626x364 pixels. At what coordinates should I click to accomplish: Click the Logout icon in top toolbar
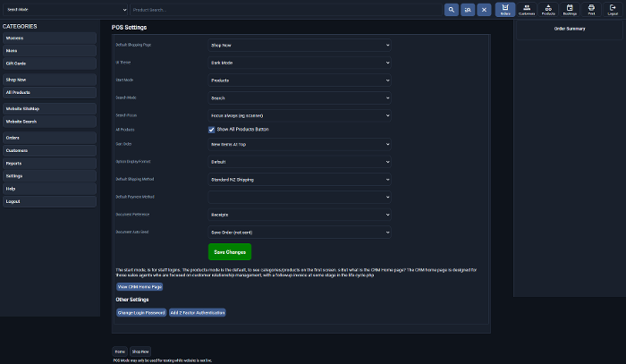[x=613, y=10]
